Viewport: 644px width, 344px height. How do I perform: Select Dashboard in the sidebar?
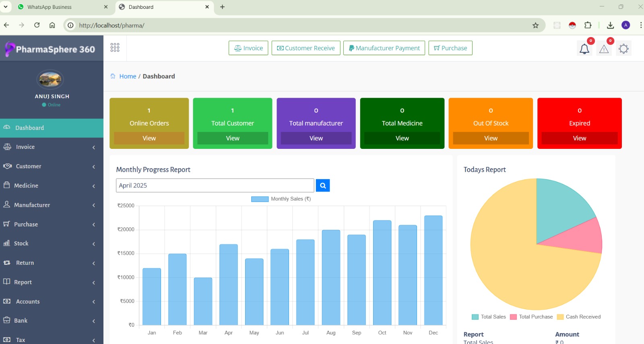coord(29,128)
